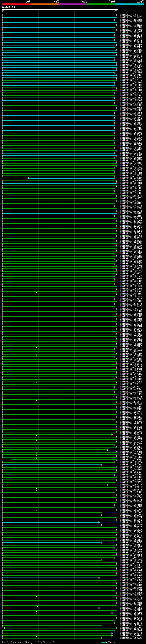Select the UniRef100_C4WKC9 label
This screenshot has height=644, width=146.
(x=131, y=578)
